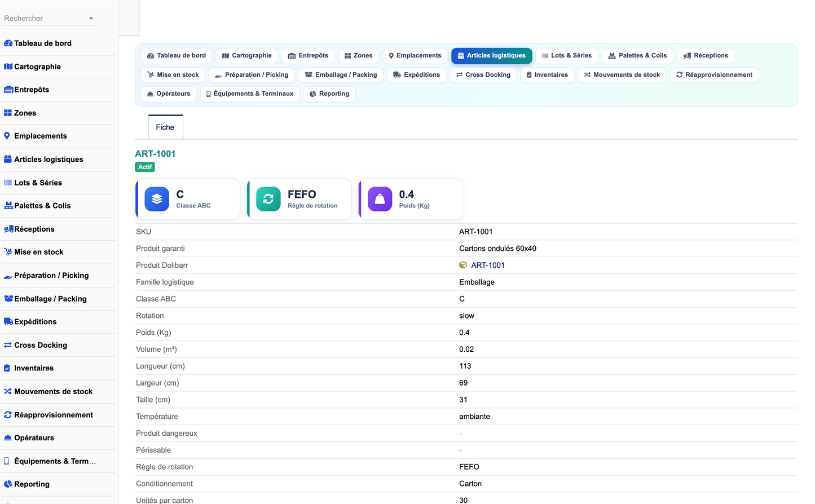Open Opérateurs in top navigation
Viewport: 815px width, 504px height.
(169, 94)
